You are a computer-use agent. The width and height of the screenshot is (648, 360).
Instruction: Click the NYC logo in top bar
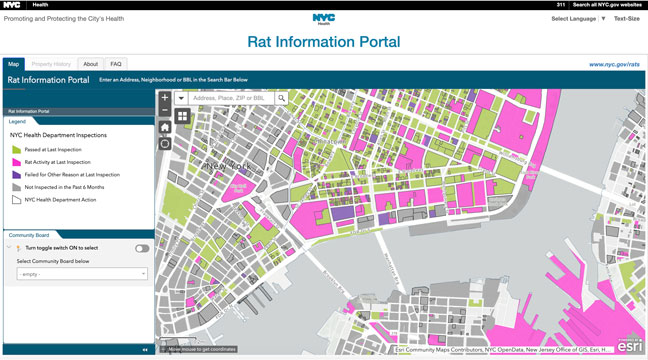(12, 5)
